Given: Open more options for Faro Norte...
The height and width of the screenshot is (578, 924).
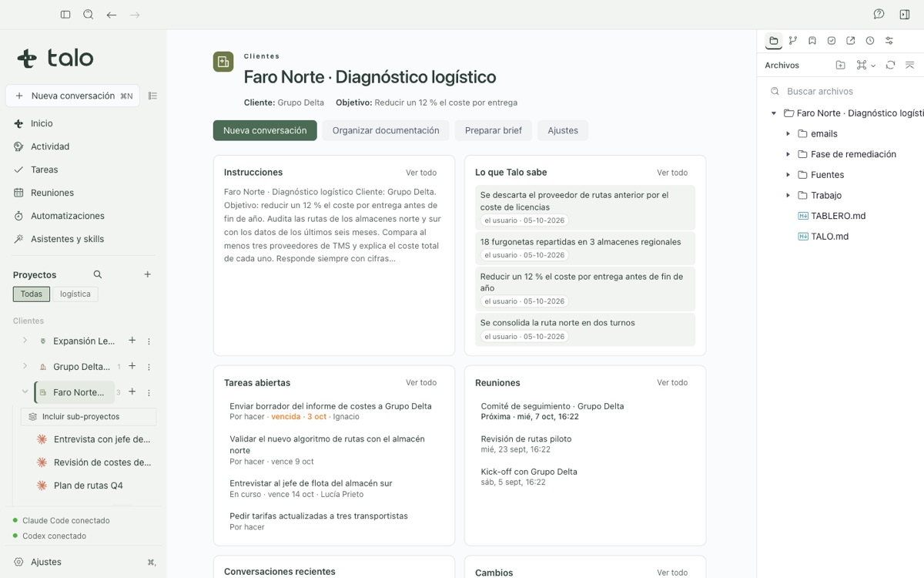Looking at the screenshot, I should tap(149, 392).
